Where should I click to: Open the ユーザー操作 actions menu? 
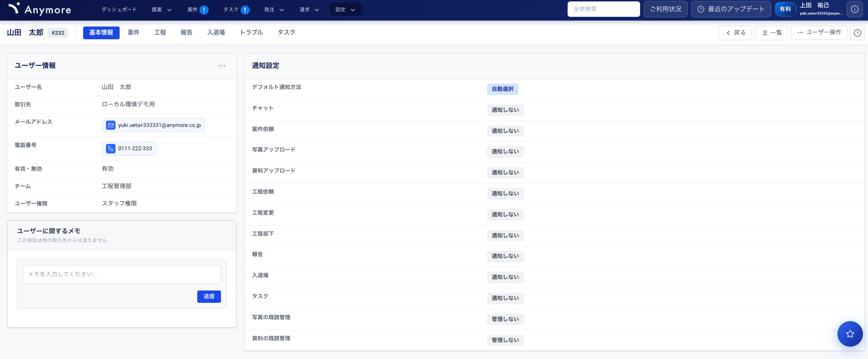pos(819,32)
